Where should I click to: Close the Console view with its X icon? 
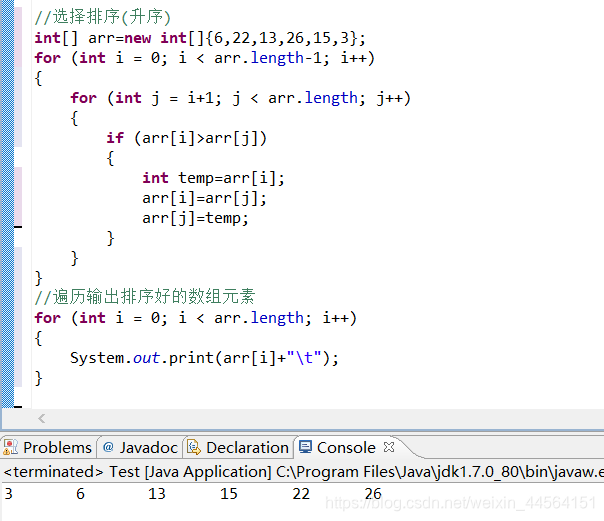tap(389, 447)
